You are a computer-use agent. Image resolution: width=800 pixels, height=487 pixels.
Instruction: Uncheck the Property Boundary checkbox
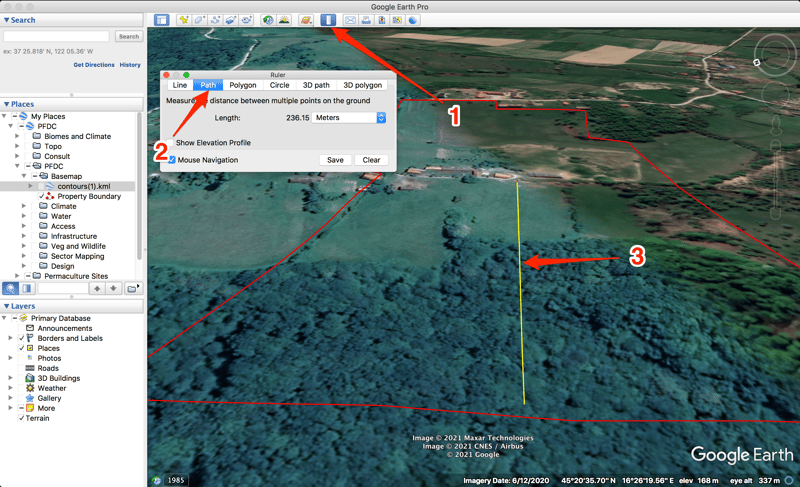click(x=41, y=196)
